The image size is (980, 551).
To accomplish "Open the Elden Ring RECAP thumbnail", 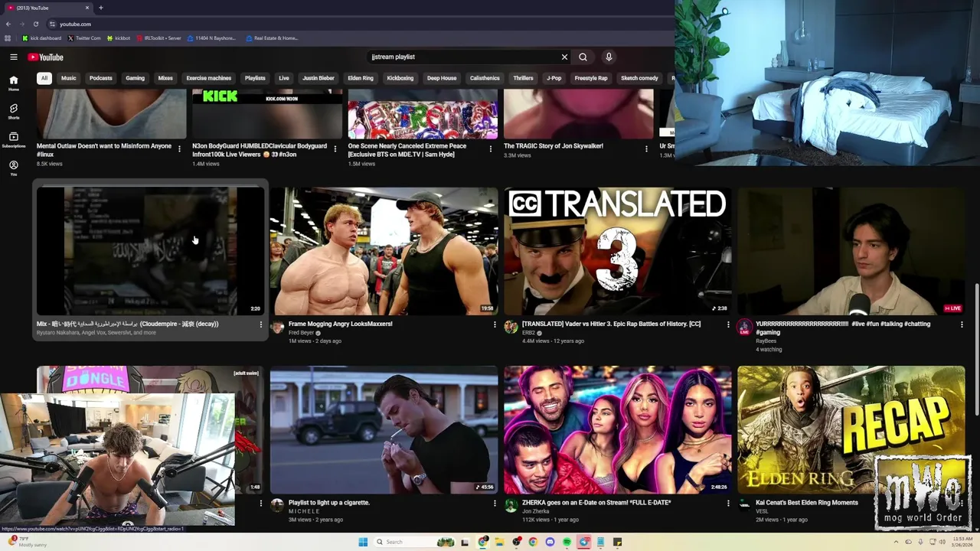I will (851, 429).
